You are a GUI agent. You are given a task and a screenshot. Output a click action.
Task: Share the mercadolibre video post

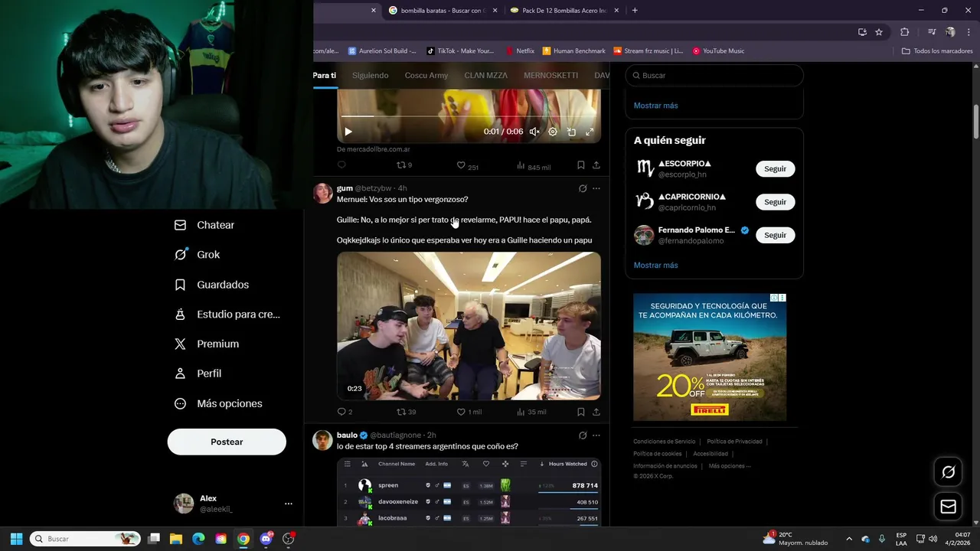(x=596, y=165)
